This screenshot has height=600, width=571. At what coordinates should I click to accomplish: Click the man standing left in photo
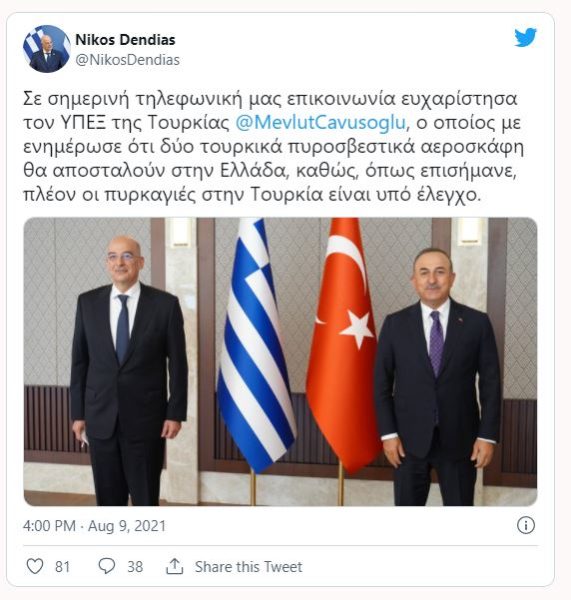click(128, 370)
